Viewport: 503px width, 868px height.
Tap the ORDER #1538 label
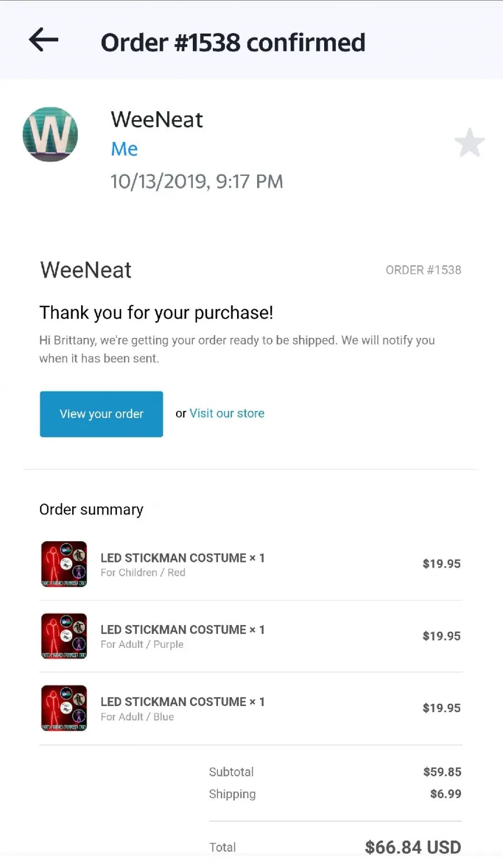tap(424, 270)
